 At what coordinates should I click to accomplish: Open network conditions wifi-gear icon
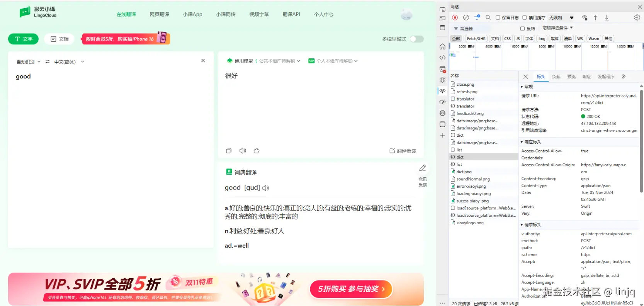[x=585, y=17]
